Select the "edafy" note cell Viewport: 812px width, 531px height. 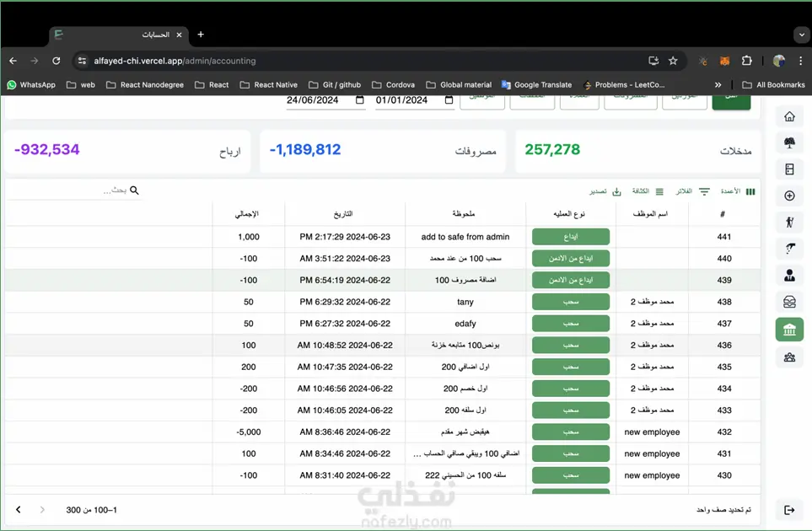tap(465, 324)
